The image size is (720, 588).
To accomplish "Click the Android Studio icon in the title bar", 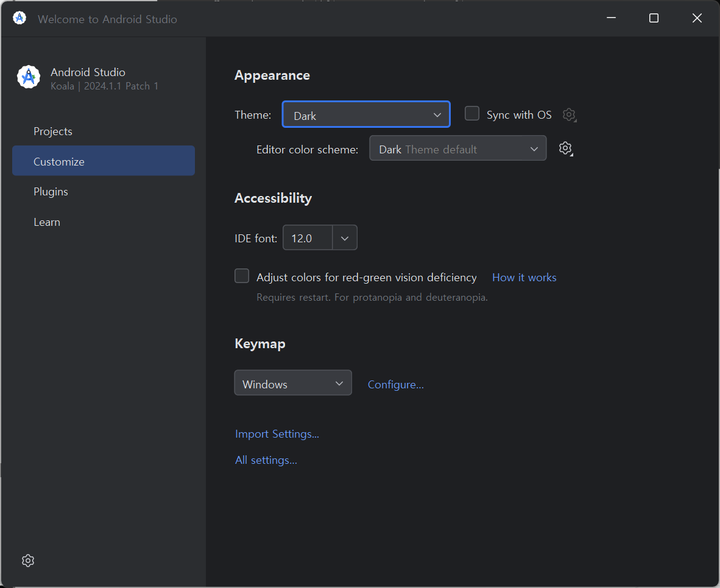I will 19,18.
